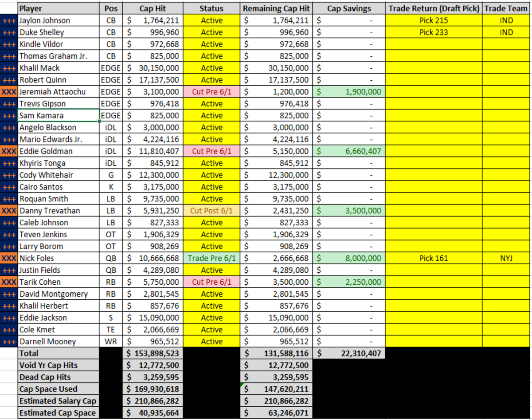Image resolution: width=532 pixels, height=420 pixels.
Task: Select Angelo Blackson's iDL position cell
Action: 111,128
